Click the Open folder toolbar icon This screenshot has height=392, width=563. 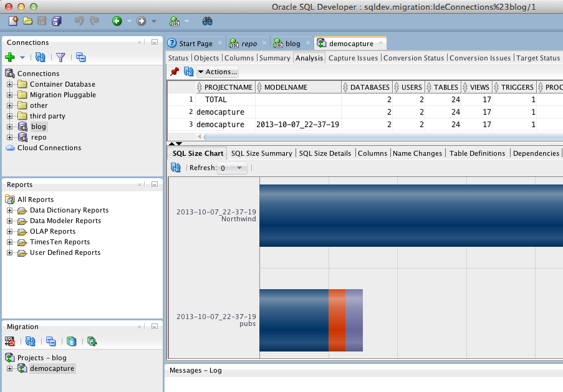(x=27, y=21)
